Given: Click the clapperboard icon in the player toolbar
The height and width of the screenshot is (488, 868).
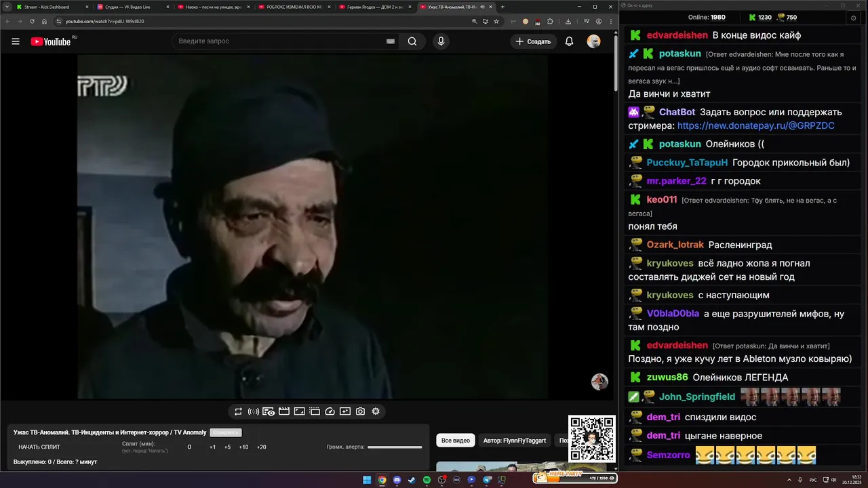Looking at the screenshot, I should pyautogui.click(x=284, y=411).
